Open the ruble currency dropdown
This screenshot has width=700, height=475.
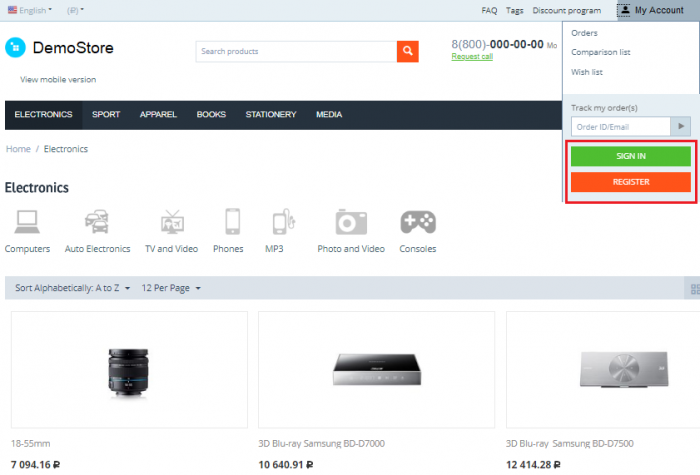[x=75, y=10]
